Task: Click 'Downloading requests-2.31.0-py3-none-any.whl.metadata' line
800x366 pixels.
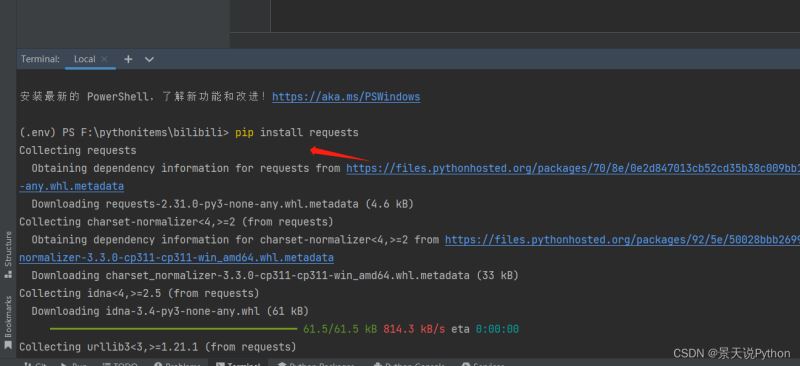Action: 222,204
